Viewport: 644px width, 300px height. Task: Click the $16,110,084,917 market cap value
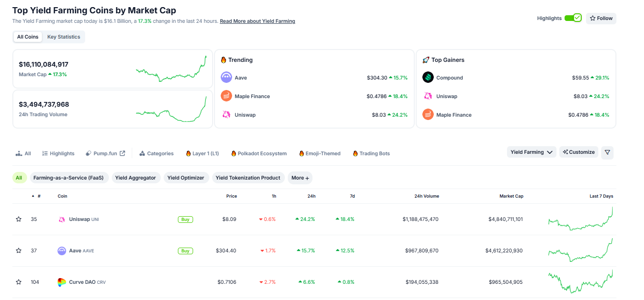(44, 64)
